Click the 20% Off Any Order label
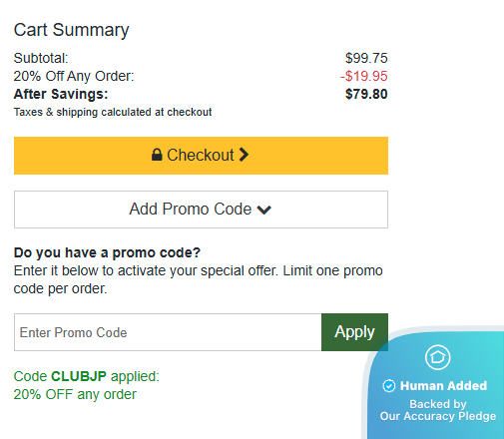Screen dimensions: 504x439 click(74, 76)
